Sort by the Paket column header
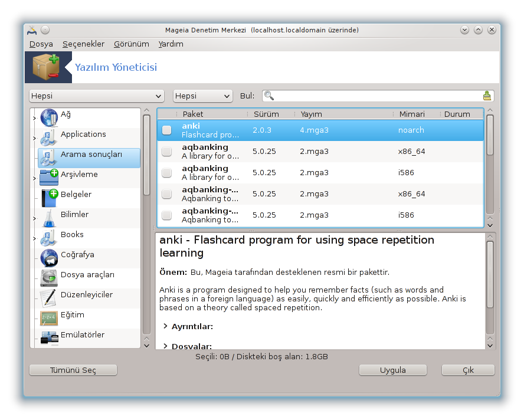The height and width of the screenshot is (420, 524). coord(212,114)
